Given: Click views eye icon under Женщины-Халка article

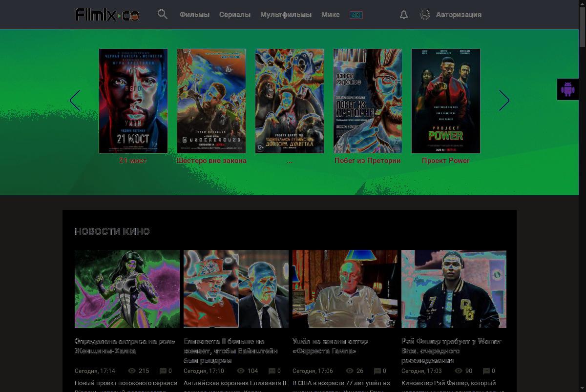Looking at the screenshot, I should point(132,371).
